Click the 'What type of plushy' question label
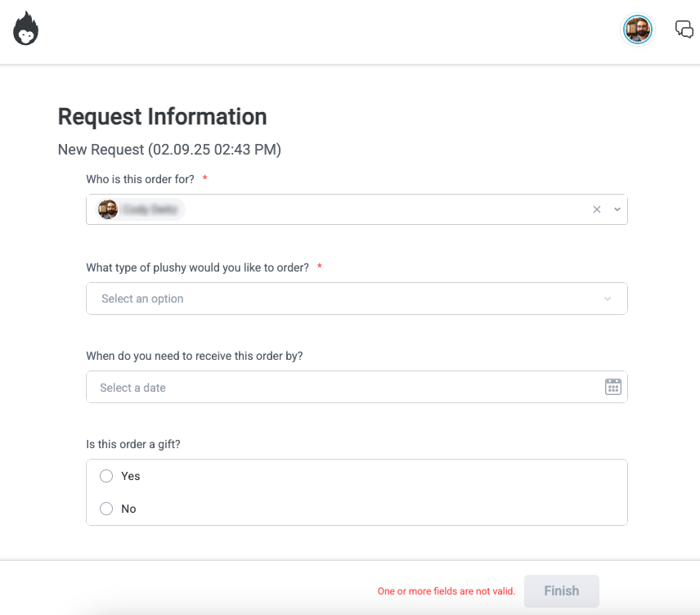Screen dimensions: 700x615 [197, 267]
